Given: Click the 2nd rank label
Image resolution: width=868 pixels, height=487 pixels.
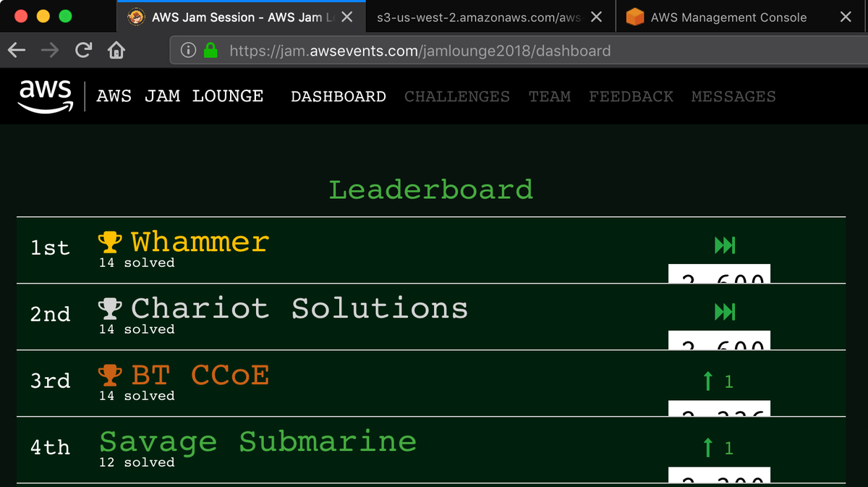Looking at the screenshot, I should click(x=50, y=314).
